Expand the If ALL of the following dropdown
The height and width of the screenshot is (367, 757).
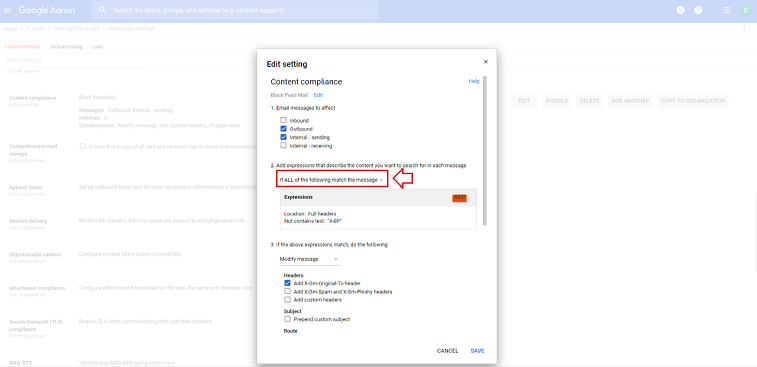(x=332, y=180)
